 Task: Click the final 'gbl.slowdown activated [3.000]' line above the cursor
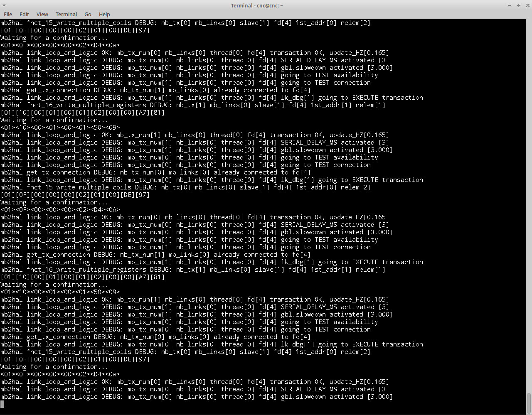(197, 397)
